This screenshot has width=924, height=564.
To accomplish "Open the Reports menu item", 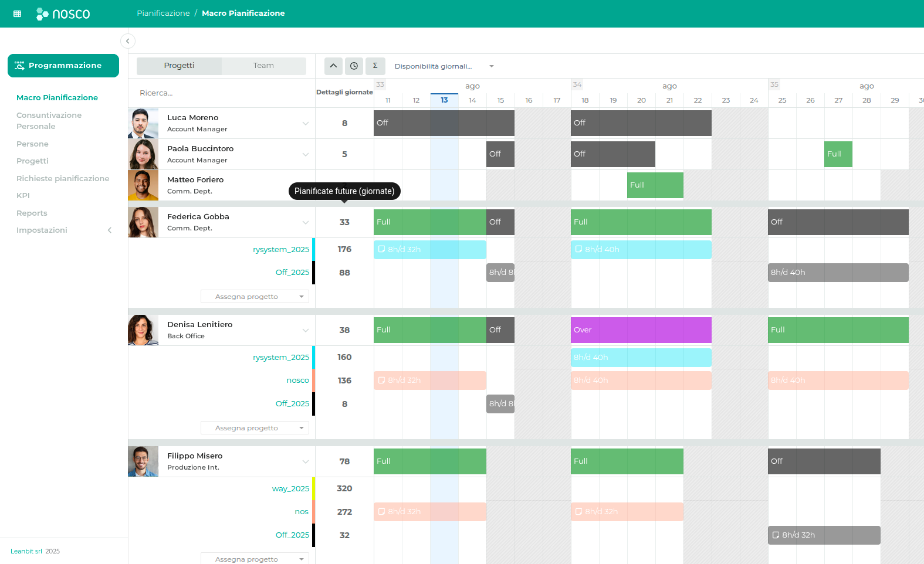I will click(x=32, y=213).
